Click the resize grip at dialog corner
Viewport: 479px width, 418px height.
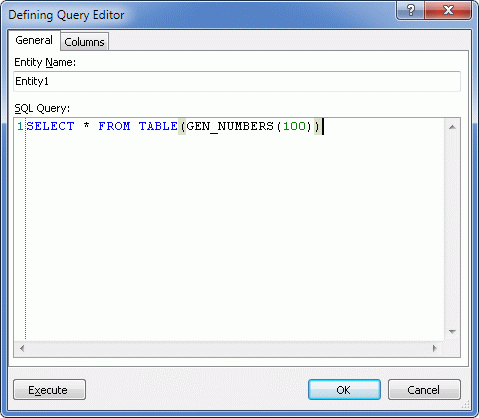click(x=466, y=405)
